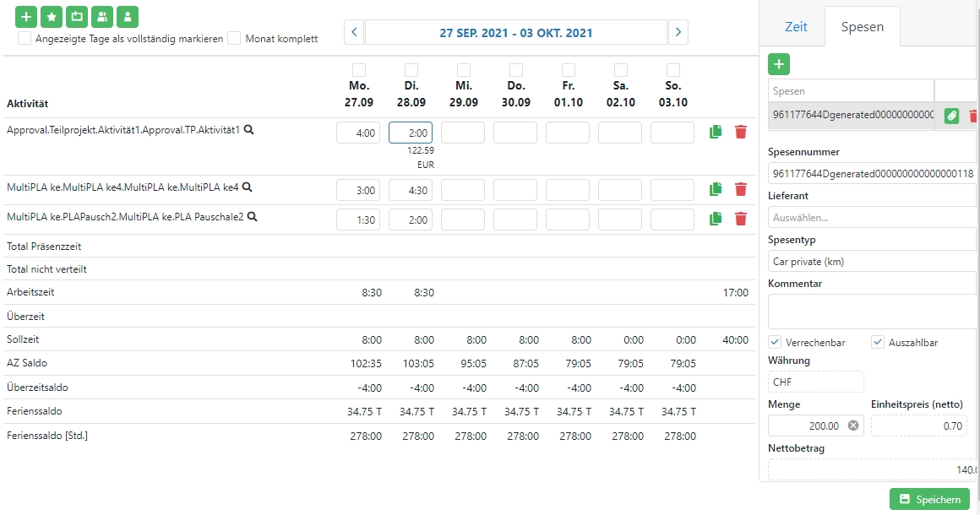The image size is (980, 515).
Task: Delete the MultiPLA ke4 activity row
Action: [x=741, y=190]
